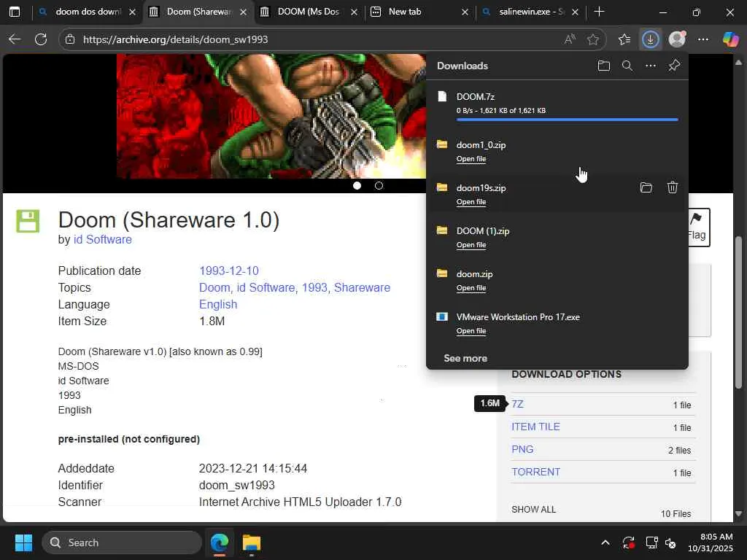The height and width of the screenshot is (560, 747).
Task: Search downloads with the magnifier icon
Action: tap(627, 66)
